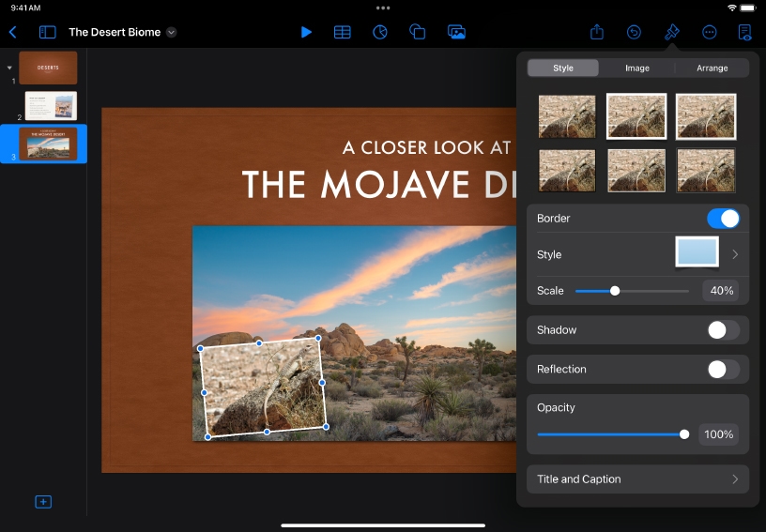Adjust the Opacity slider

(x=613, y=434)
